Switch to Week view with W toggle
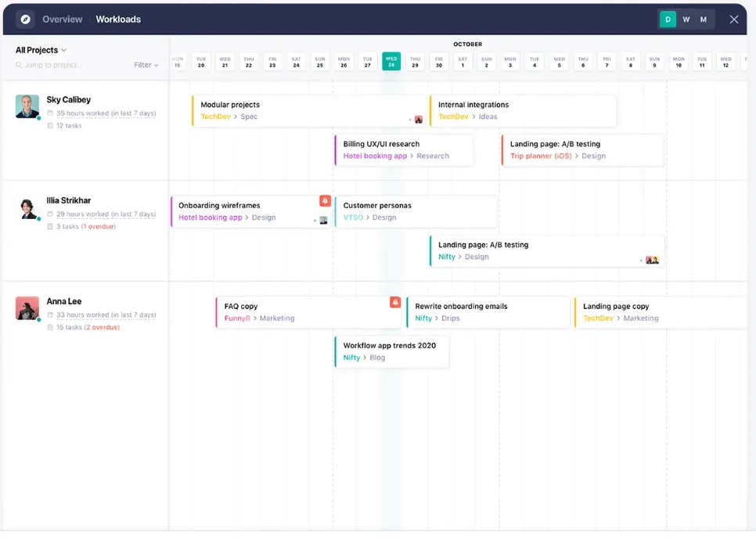 tap(686, 20)
